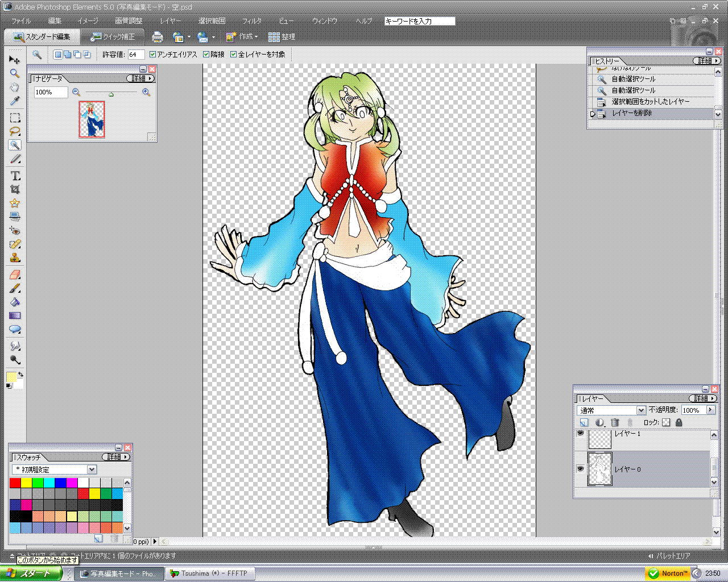Toggle lock transparent pixels in Layers panel
Viewport: 728px width, 582px height.
coord(666,423)
